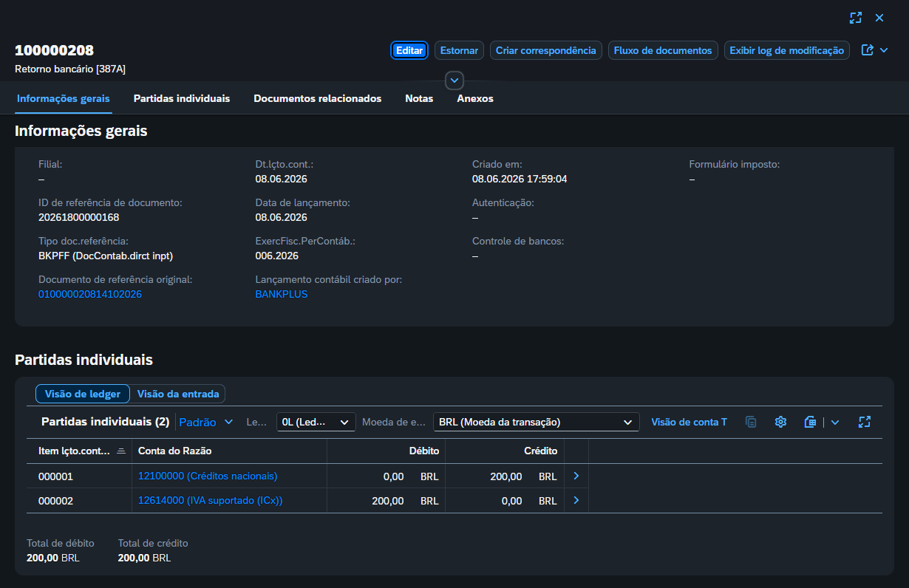Select document reference ID 20261800000168
The width and height of the screenshot is (909, 588).
pyautogui.click(x=79, y=217)
